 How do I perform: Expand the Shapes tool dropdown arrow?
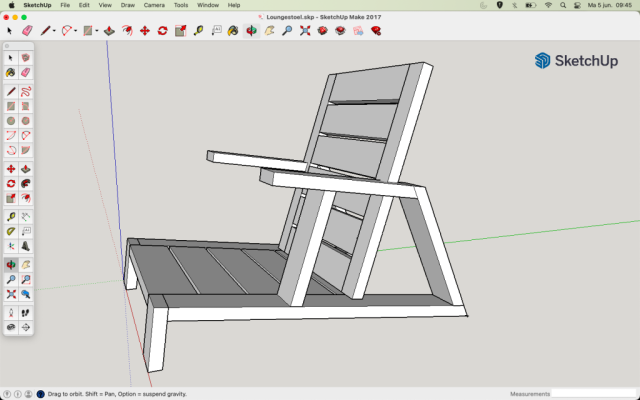click(97, 31)
